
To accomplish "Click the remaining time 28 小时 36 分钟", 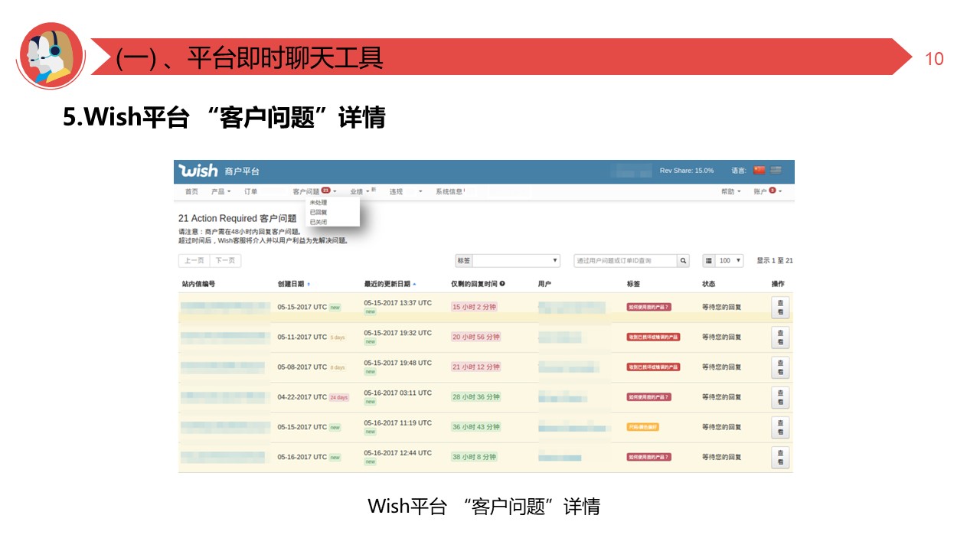I will 475,396.
